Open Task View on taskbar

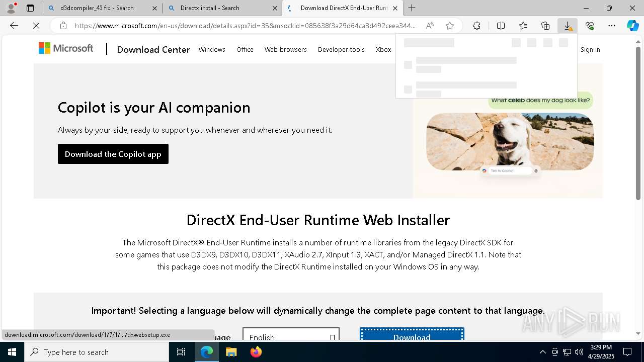click(181, 352)
